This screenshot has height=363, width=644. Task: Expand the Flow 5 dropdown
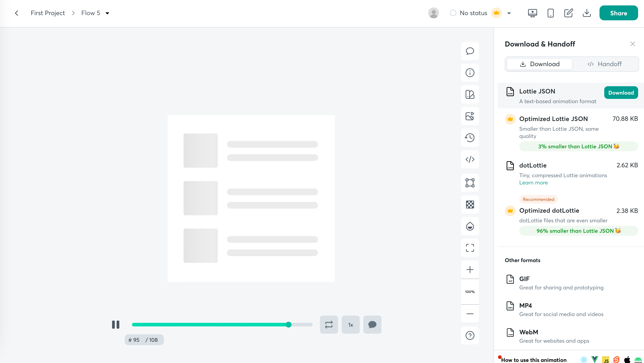[x=107, y=13]
